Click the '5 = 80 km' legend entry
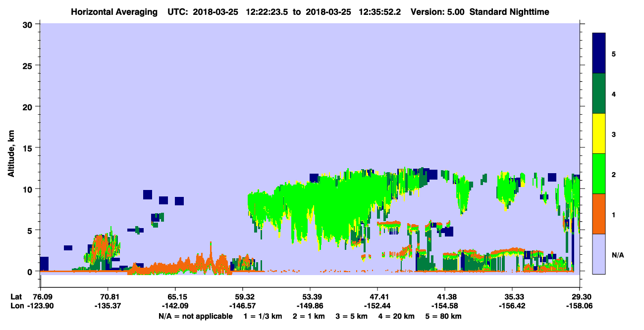Screen dimensions: 644x330 [x=443, y=316]
